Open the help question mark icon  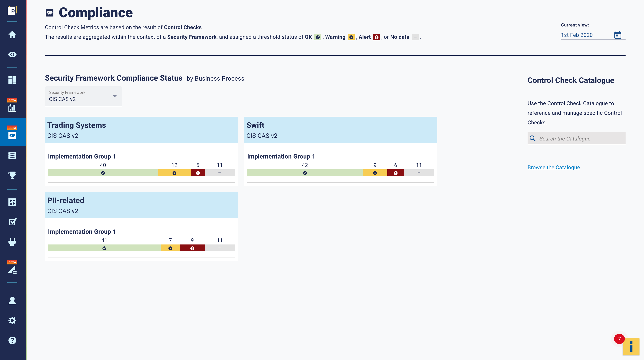pyautogui.click(x=12, y=340)
